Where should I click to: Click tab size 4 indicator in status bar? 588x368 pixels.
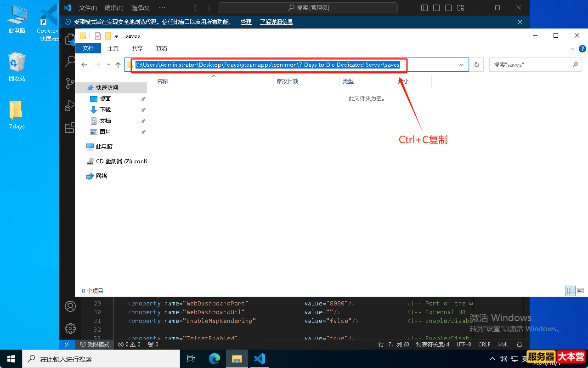pyautogui.click(x=433, y=344)
